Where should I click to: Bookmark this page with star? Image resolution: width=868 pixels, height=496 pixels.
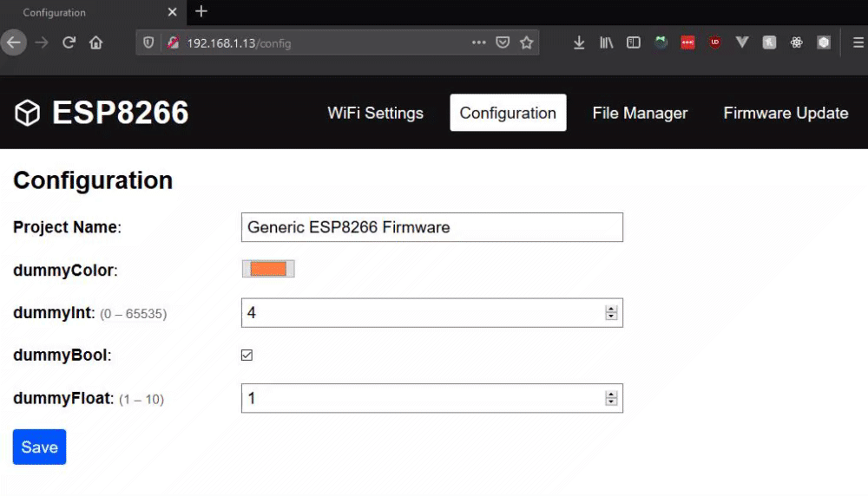pyautogui.click(x=527, y=42)
